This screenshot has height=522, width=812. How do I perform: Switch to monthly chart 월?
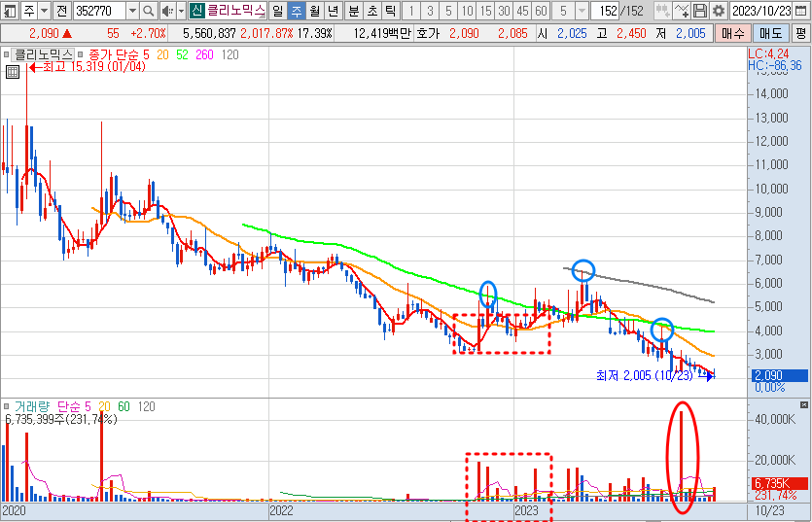(x=315, y=11)
